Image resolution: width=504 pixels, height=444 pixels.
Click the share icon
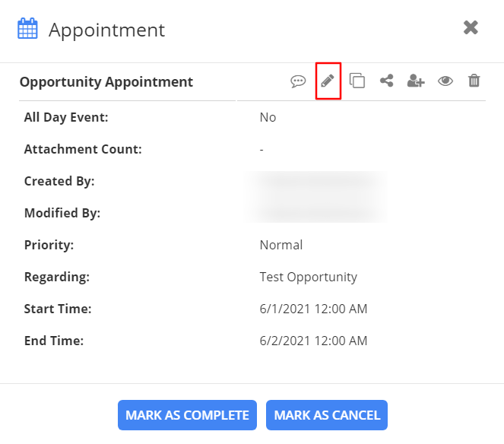coord(387,81)
